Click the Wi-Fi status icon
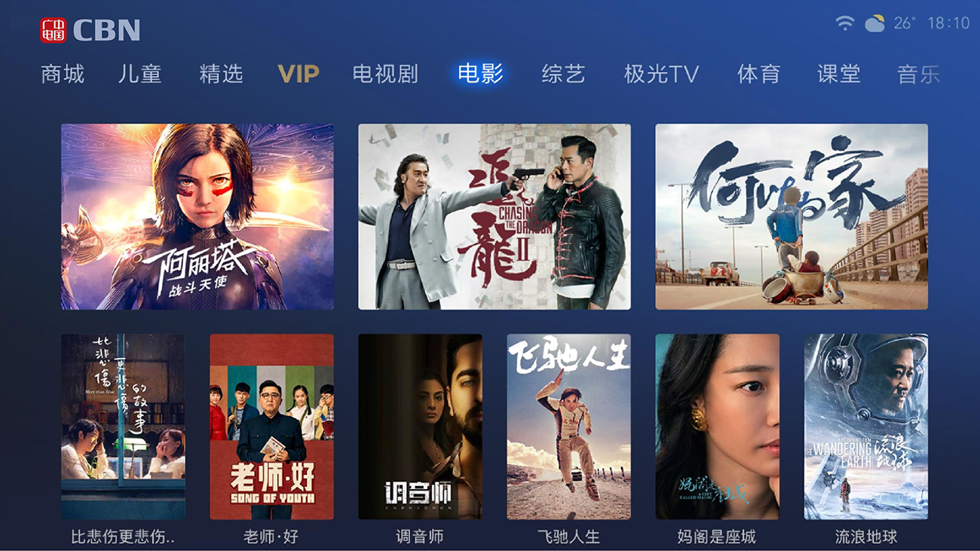 coord(845,23)
